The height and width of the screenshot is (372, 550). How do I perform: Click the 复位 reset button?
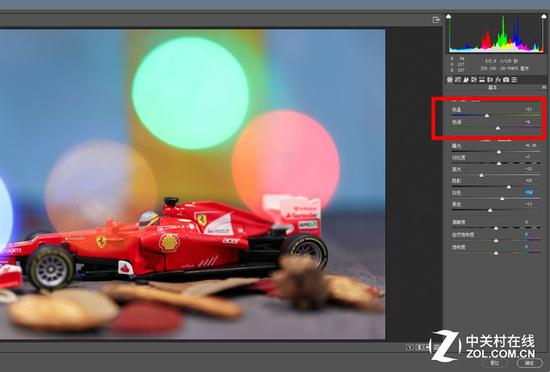(x=495, y=363)
